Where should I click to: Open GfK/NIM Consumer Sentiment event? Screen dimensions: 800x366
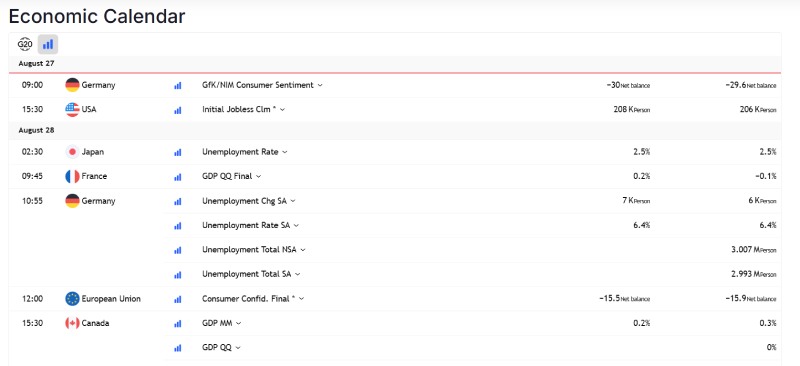[258, 85]
